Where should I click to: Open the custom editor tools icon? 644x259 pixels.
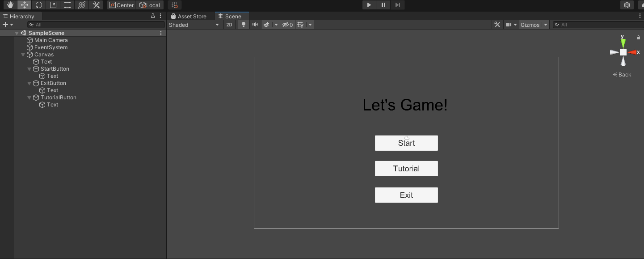click(96, 5)
